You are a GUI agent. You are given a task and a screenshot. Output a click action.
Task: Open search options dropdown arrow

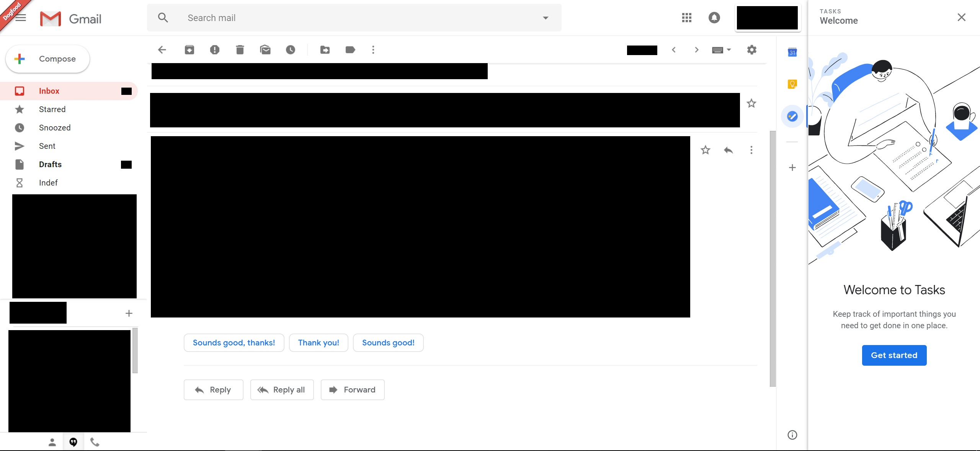coord(546,18)
